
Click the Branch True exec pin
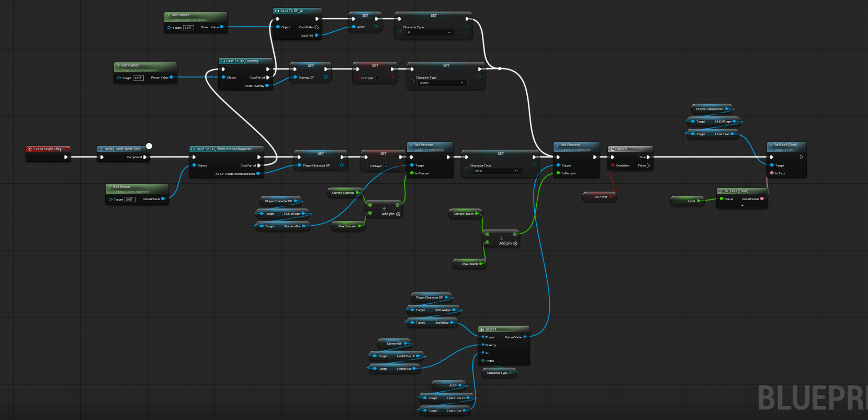coord(648,157)
